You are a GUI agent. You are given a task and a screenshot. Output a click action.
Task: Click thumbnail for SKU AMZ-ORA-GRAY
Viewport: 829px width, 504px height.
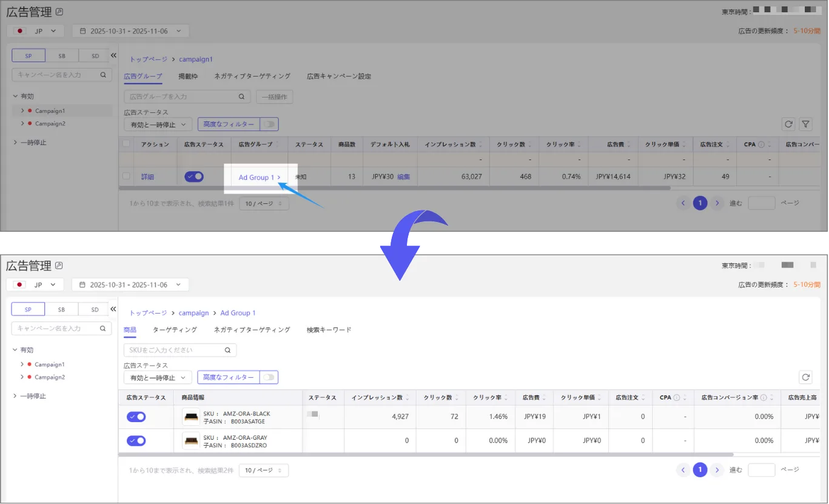(x=191, y=441)
